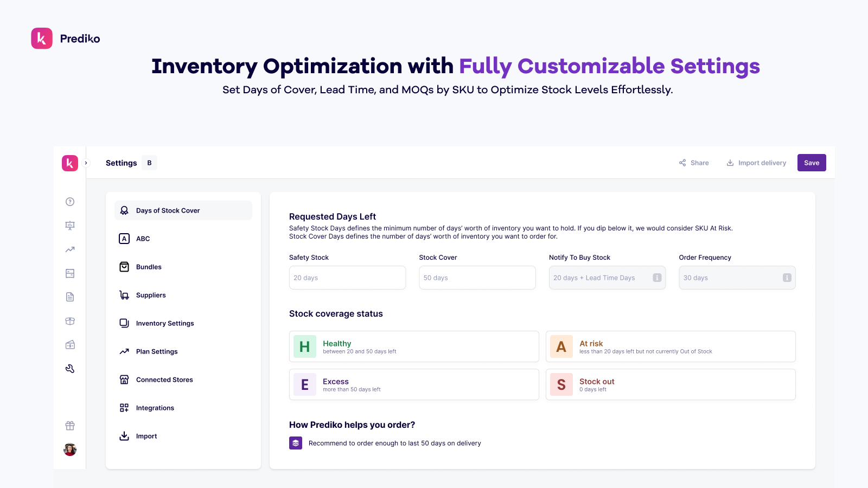Click the B badge next to Settings
Image resolution: width=868 pixels, height=488 pixels.
(x=150, y=163)
